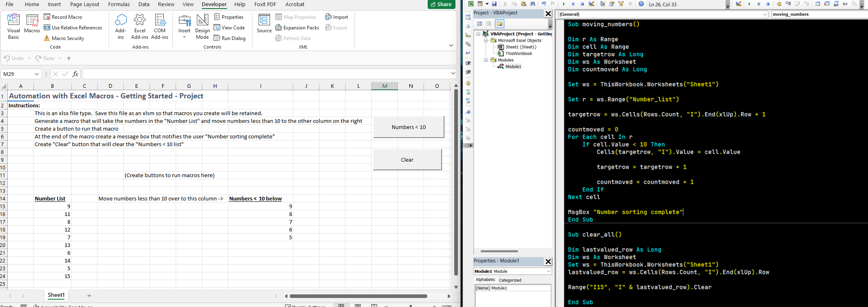Switch to Page Break Preview in status bar

[x=374, y=305]
